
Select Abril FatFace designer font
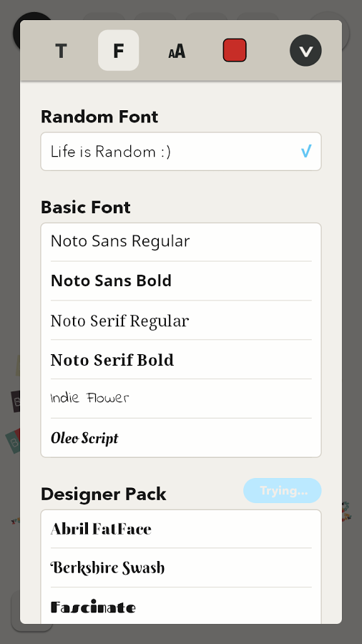tap(181, 529)
